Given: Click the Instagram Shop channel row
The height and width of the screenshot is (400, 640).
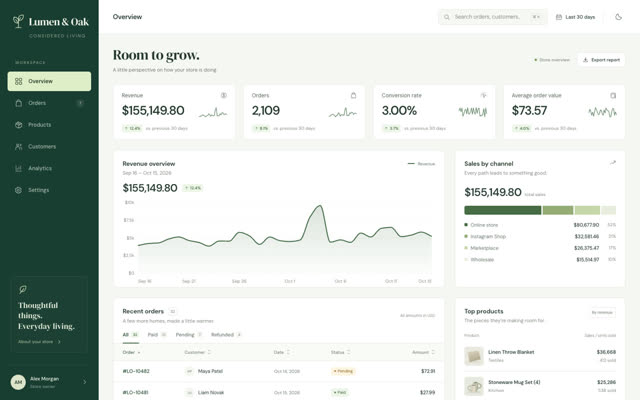Looking at the screenshot, I should coord(540,236).
